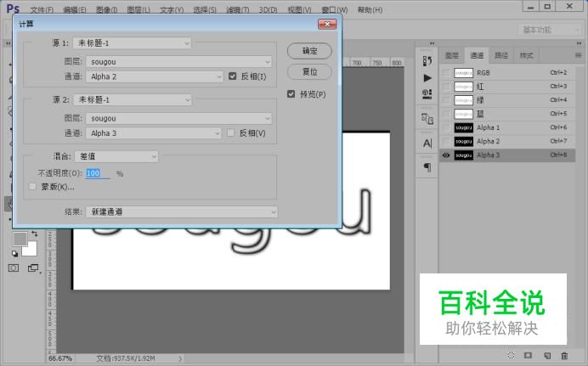
Task: Swap foreground and background colors
Action: tap(35, 234)
